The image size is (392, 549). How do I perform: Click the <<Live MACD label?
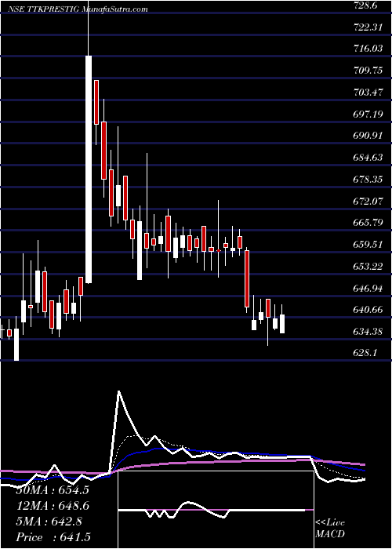pos(330,529)
